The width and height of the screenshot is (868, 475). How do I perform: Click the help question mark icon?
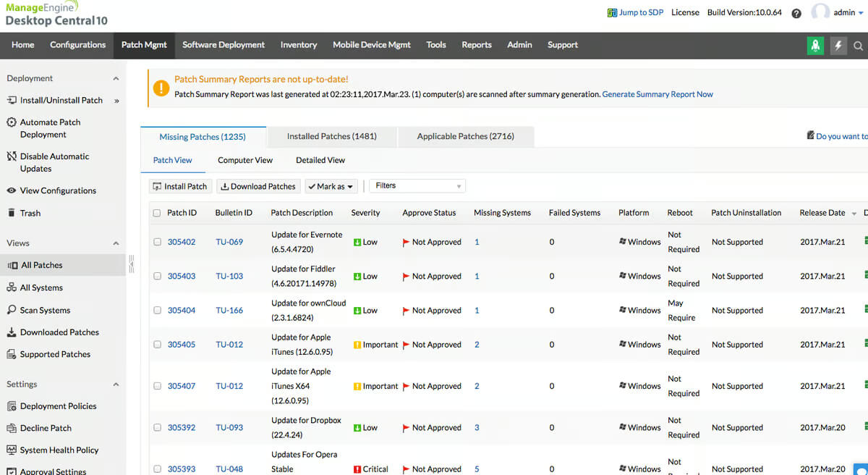point(796,13)
